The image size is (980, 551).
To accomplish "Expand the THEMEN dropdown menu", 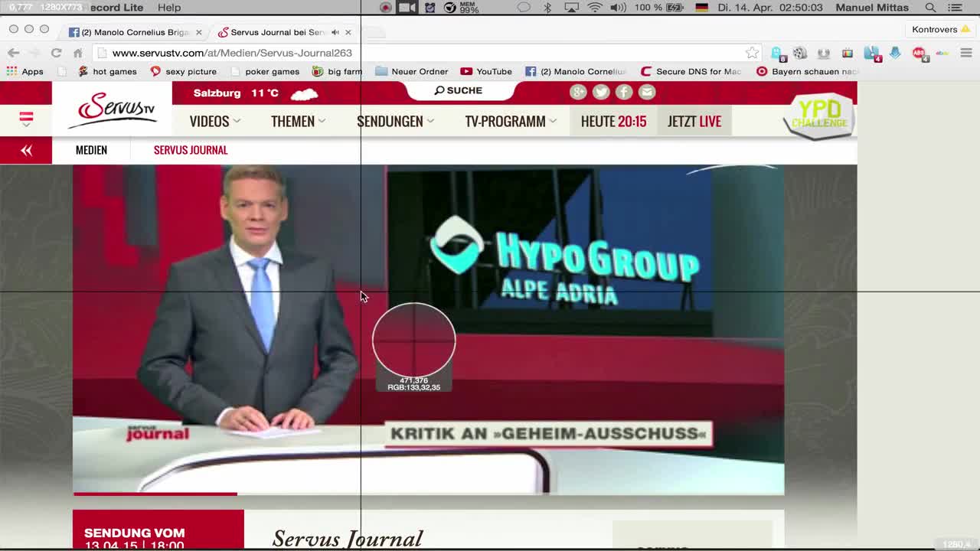I will [298, 121].
